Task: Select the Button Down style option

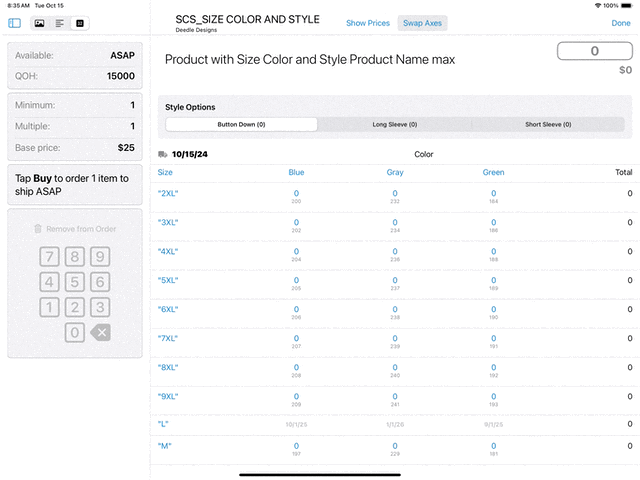Action: point(241,124)
